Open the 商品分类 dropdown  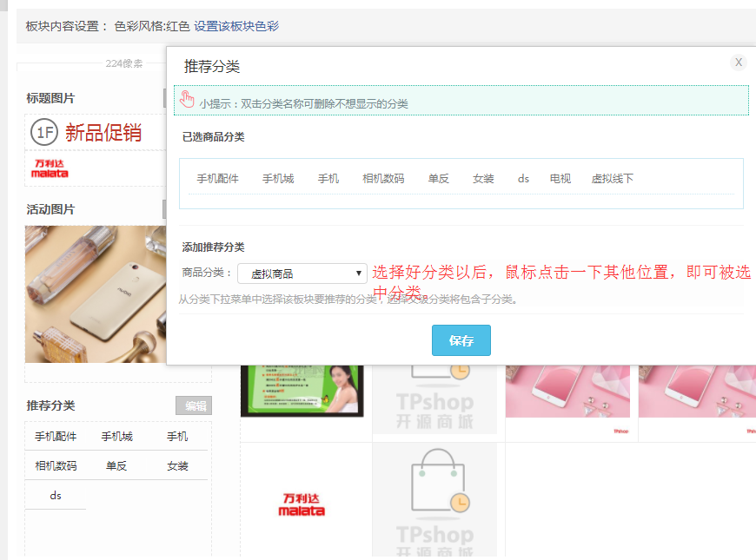303,273
